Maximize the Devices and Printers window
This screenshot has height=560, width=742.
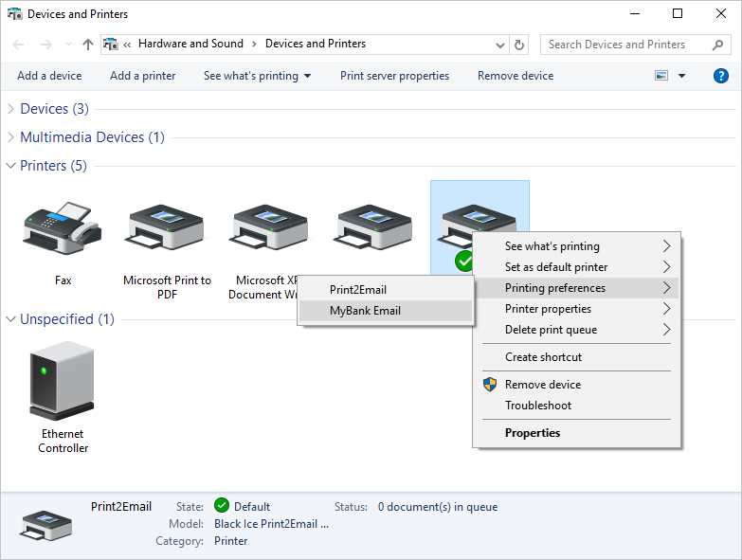tap(678, 13)
